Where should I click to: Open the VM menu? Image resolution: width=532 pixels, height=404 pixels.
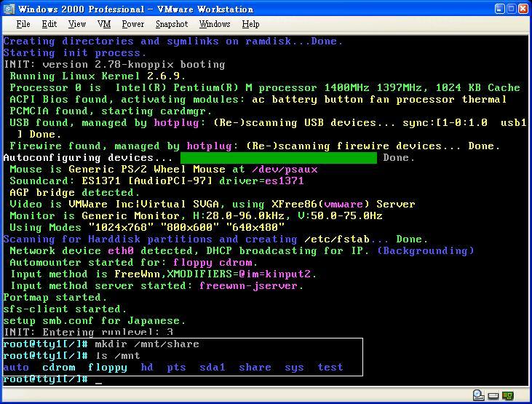click(x=104, y=24)
